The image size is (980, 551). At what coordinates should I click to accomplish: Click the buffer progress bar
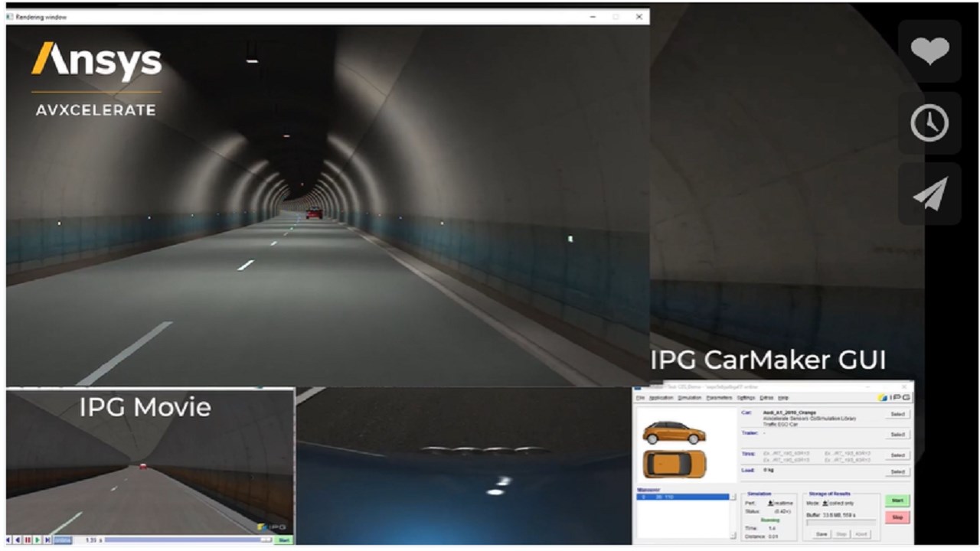(841, 523)
